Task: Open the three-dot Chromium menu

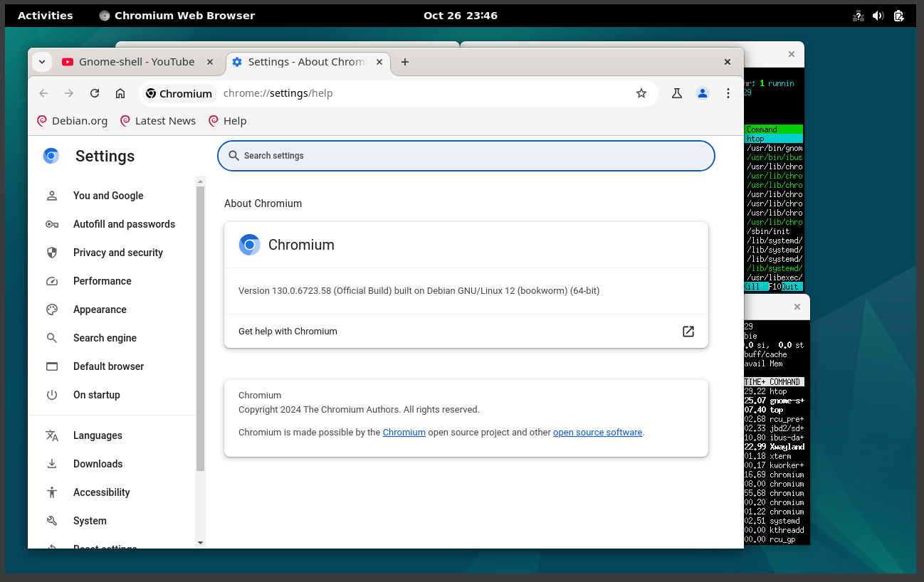Action: click(x=728, y=93)
